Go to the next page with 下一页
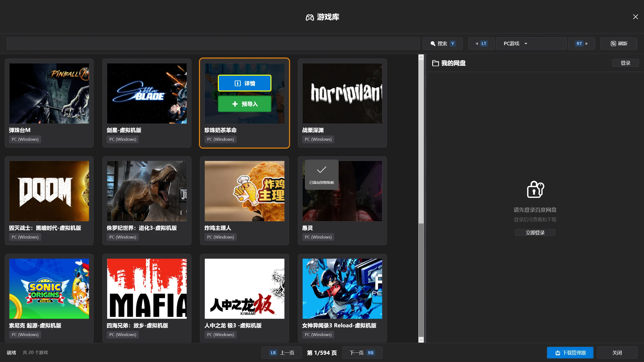 click(x=362, y=352)
